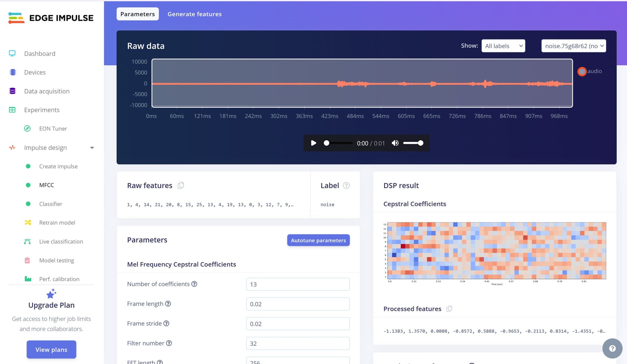Click the Retrain model shuffle icon
The width and height of the screenshot is (627, 364).
28,222
